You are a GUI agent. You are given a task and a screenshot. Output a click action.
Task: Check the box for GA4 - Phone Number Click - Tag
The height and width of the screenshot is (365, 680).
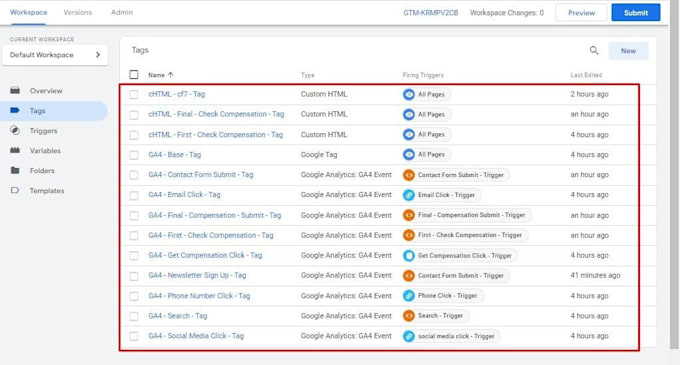pos(134,296)
